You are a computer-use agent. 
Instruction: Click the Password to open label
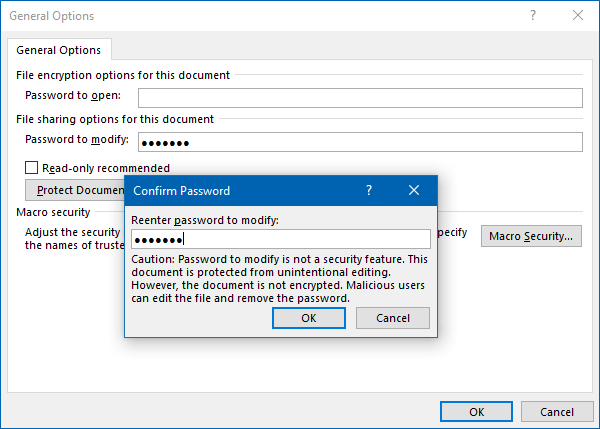coord(73,95)
